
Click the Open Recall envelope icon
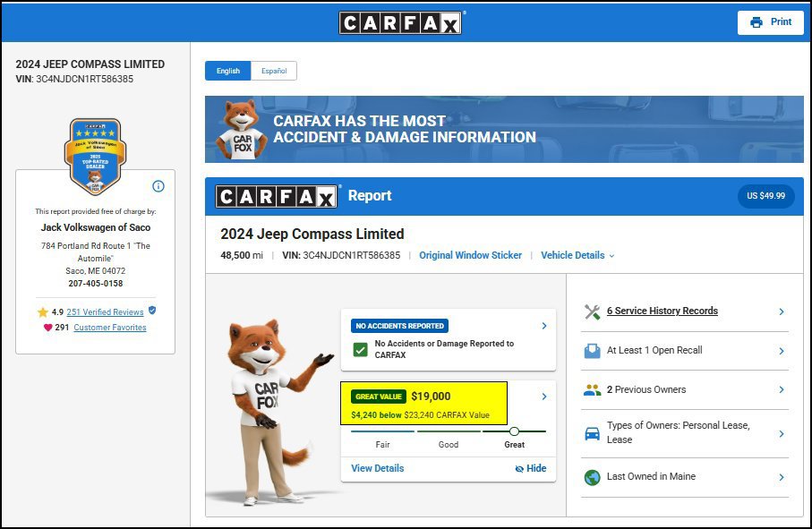(592, 351)
